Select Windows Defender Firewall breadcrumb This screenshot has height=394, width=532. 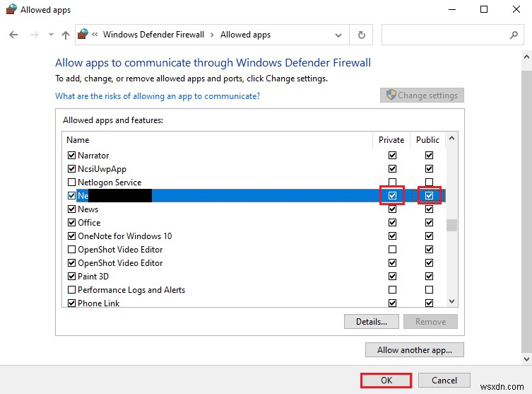pos(153,35)
